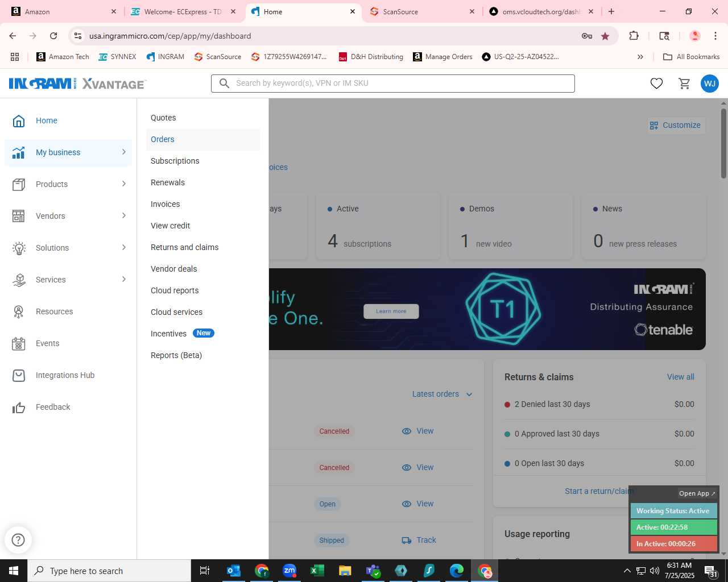Click the Integrations Hub icon
Viewport: 728px width, 582px height.
tap(19, 375)
